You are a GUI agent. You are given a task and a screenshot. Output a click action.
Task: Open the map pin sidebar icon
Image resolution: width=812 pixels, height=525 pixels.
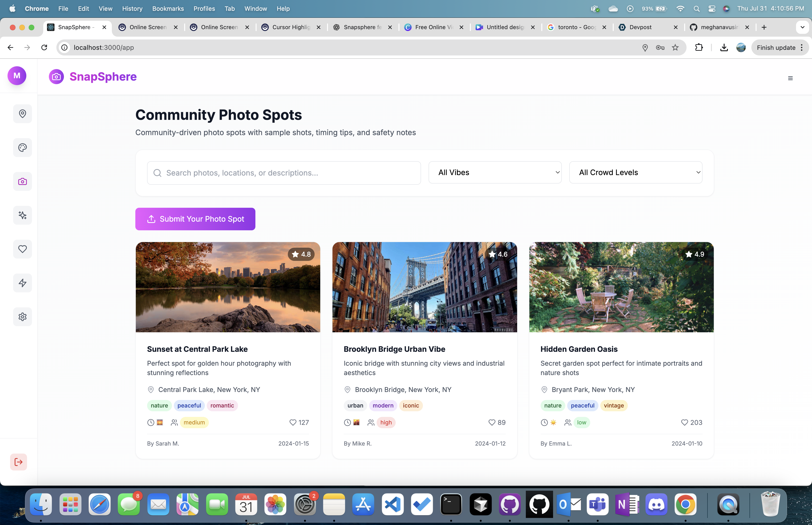(x=23, y=114)
